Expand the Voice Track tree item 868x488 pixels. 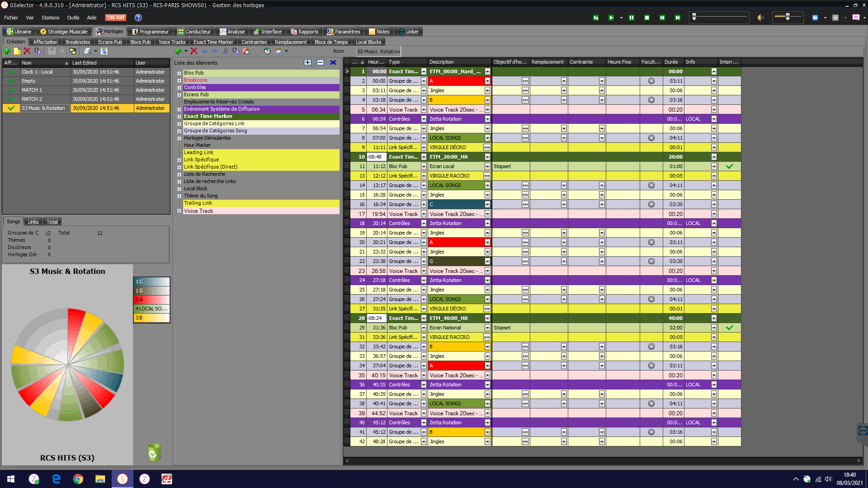[179, 211]
